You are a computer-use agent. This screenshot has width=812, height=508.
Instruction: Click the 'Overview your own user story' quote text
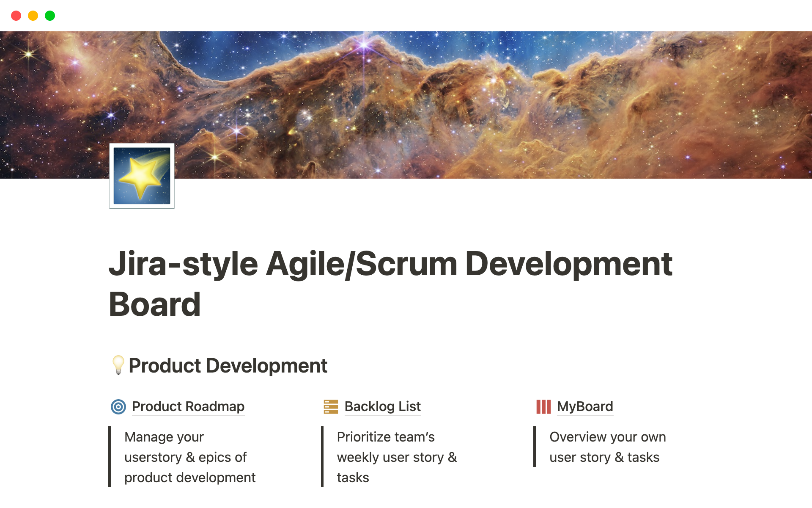coord(607,447)
